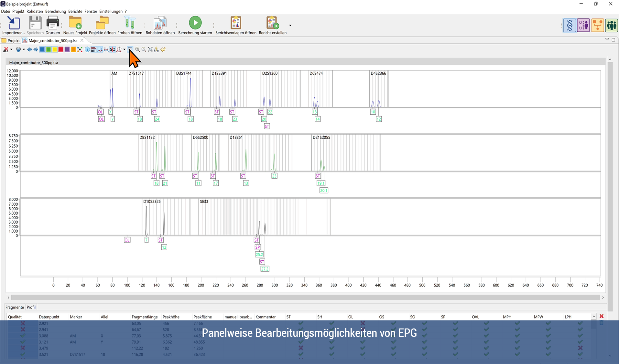Click vertical scrollbar up arrow of chart

[610, 59]
